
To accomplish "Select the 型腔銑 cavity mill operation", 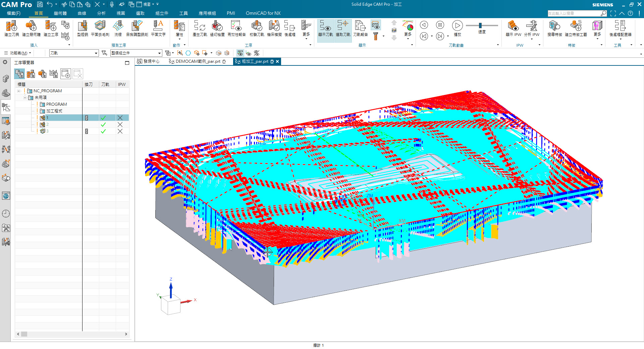I will point(83,28).
